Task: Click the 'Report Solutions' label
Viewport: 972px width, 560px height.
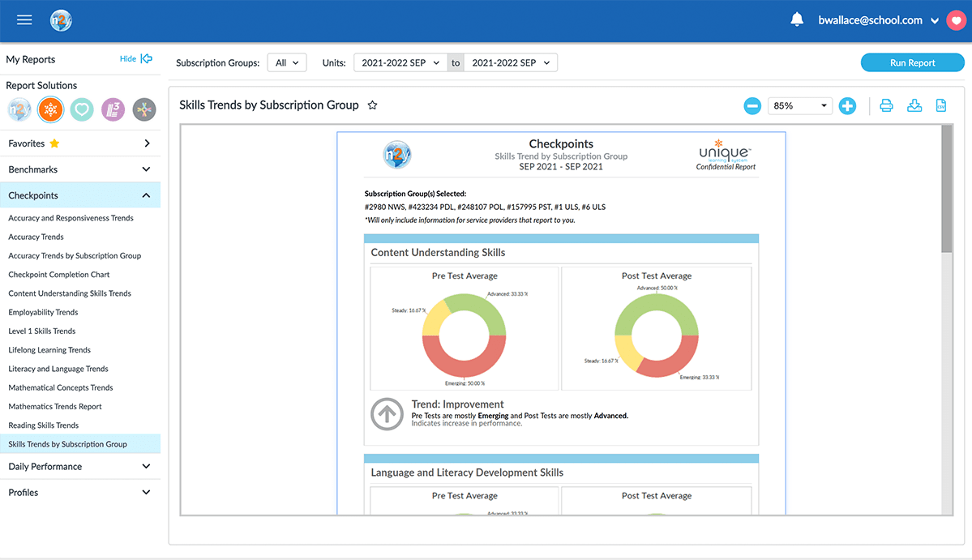Action: [x=41, y=85]
